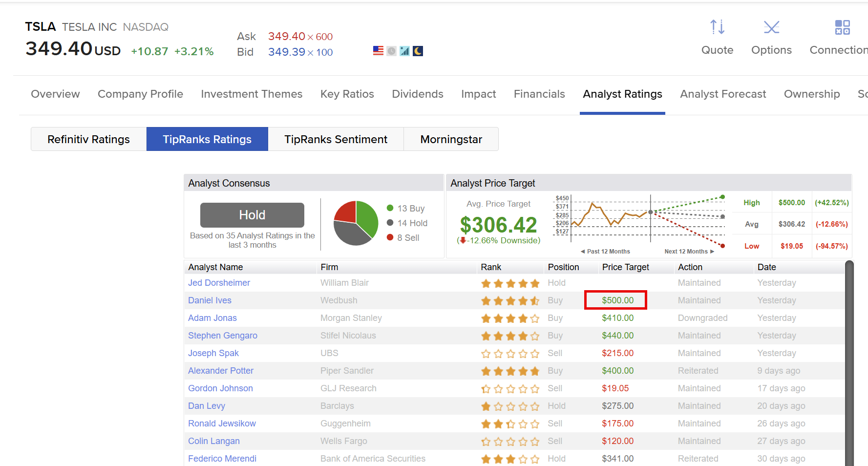This screenshot has width=868, height=466.
Task: Select the Morningstar button
Action: click(451, 139)
